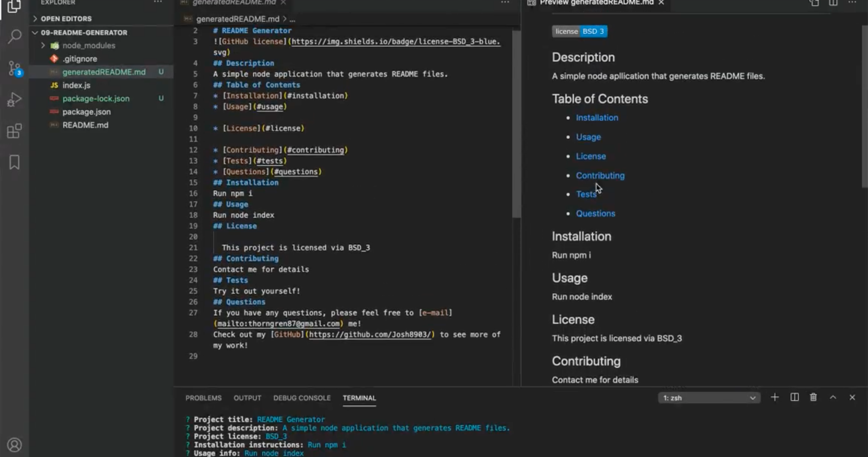Switch to the Output tab
Viewport: 868px width, 457px height.
247,398
